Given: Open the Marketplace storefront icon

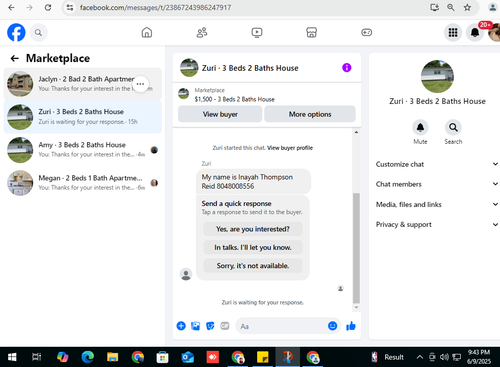Looking at the screenshot, I should pyautogui.click(x=311, y=32).
